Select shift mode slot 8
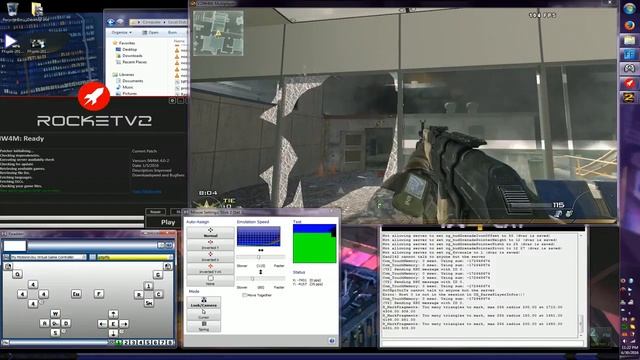This screenshot has height=360, width=640. (x=170, y=342)
